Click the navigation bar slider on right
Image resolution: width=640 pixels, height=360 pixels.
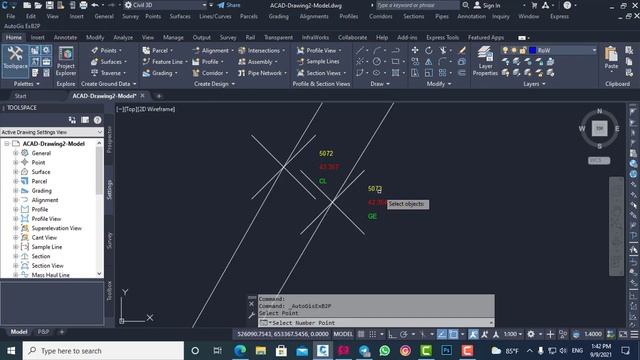[616, 226]
